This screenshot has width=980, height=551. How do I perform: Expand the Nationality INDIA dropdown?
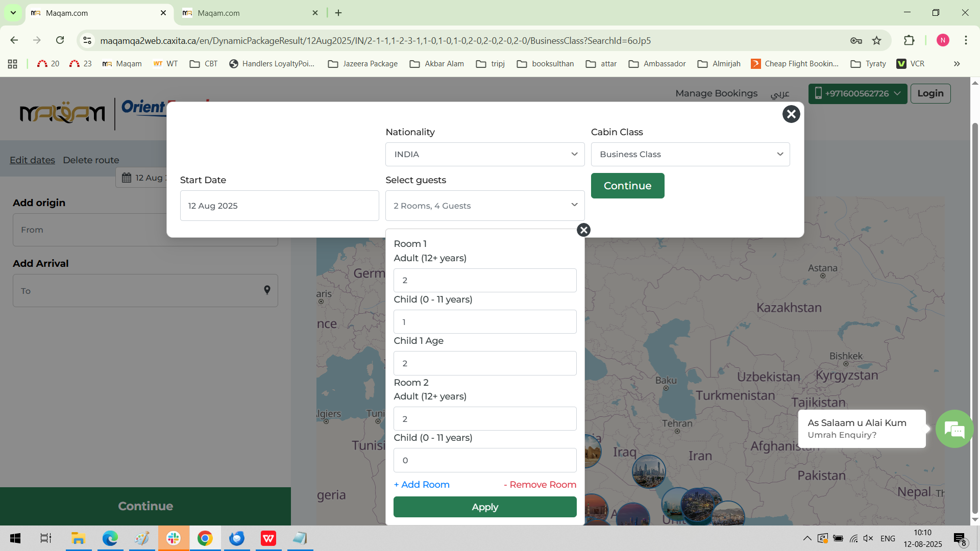point(484,155)
